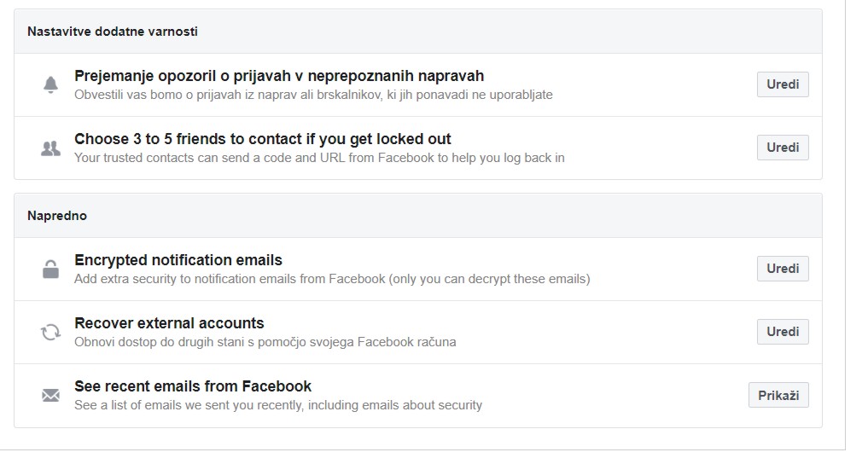Click the 'Obnovi dostop do drugih strani' description
Image resolution: width=868 pixels, height=458 pixels.
pos(265,342)
